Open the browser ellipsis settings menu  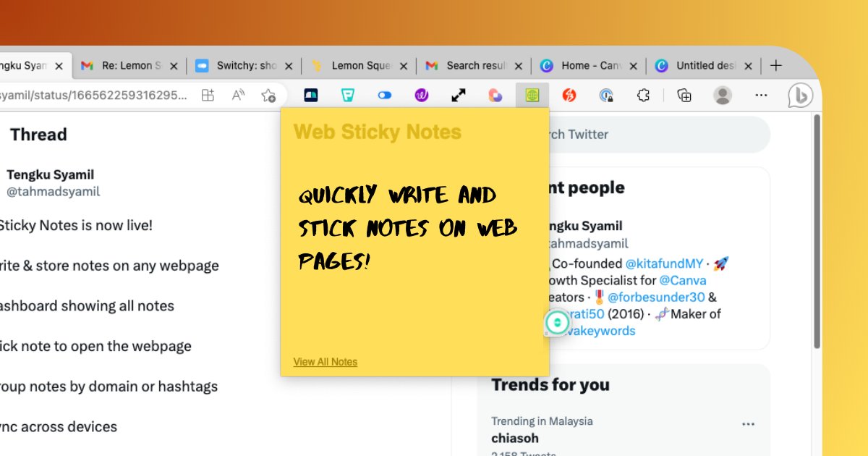coord(761,95)
